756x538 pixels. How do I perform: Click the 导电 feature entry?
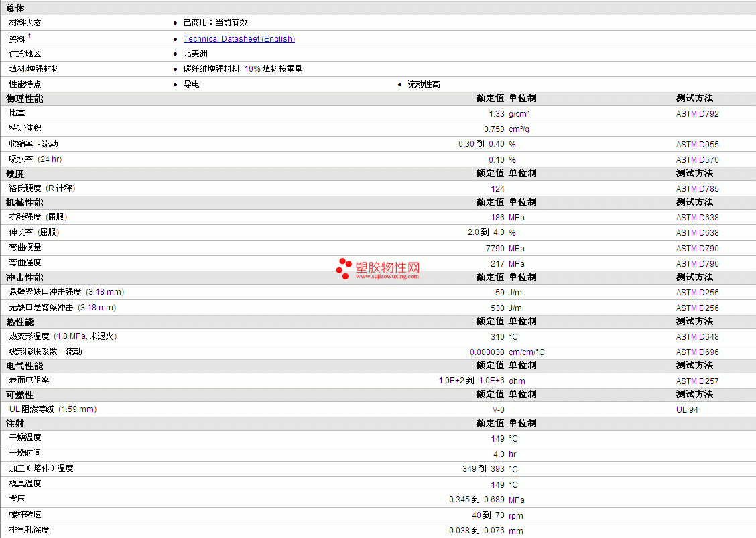point(192,84)
